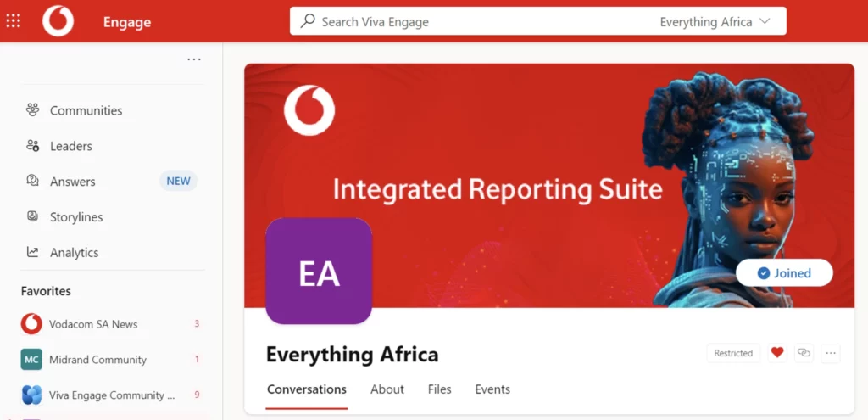Click the Search Viva Engage field
Screen dimensions: 868x420
(475, 22)
